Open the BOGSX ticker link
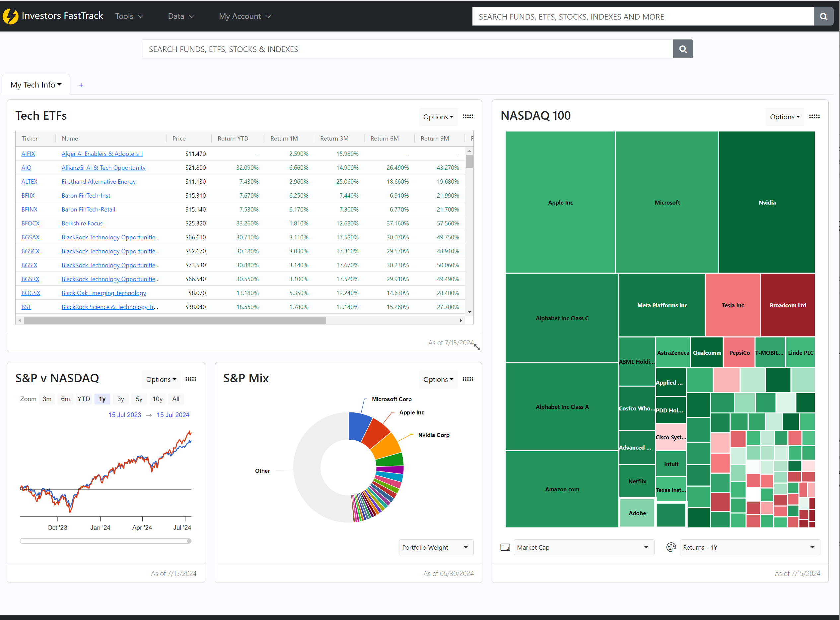 [31, 293]
